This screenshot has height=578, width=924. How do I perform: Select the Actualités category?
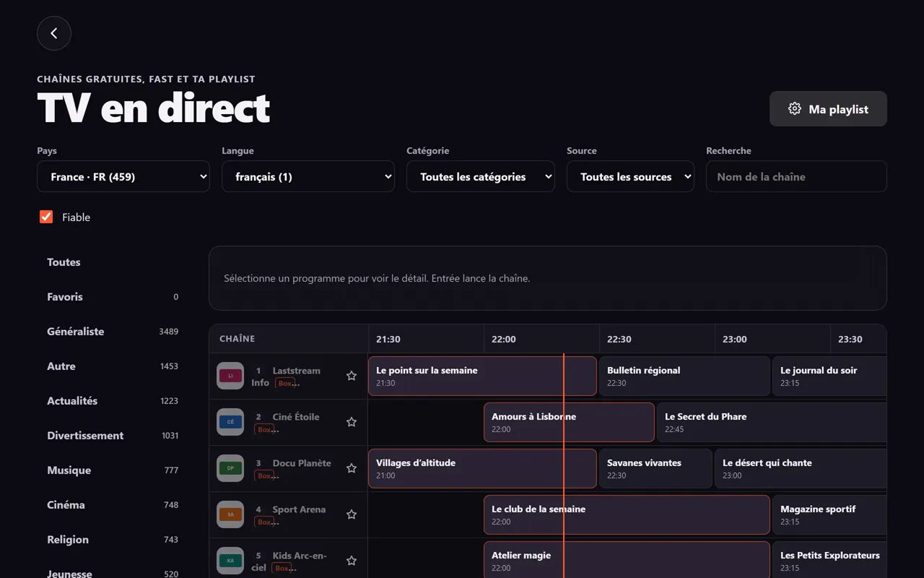[x=113, y=401]
